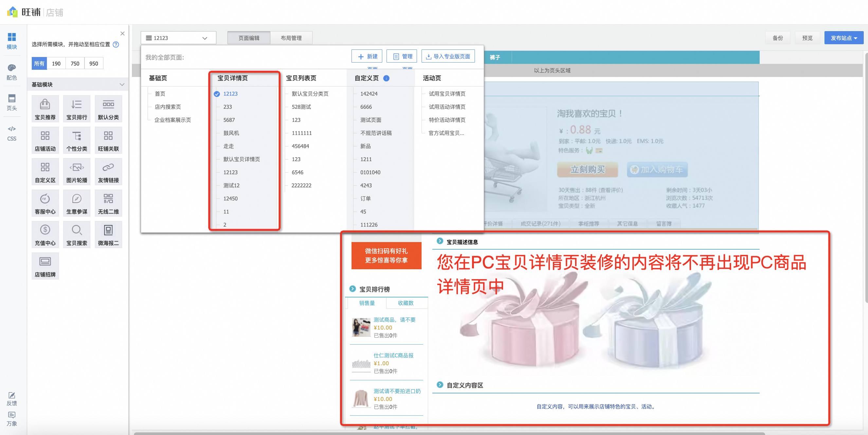Click the 立刻购买 buy now button
Viewport: 868px width, 435px height.
[587, 169]
